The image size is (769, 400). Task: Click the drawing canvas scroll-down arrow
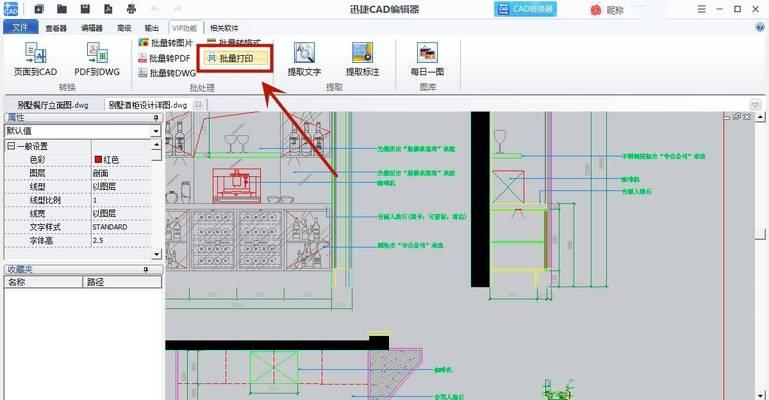tap(760, 395)
